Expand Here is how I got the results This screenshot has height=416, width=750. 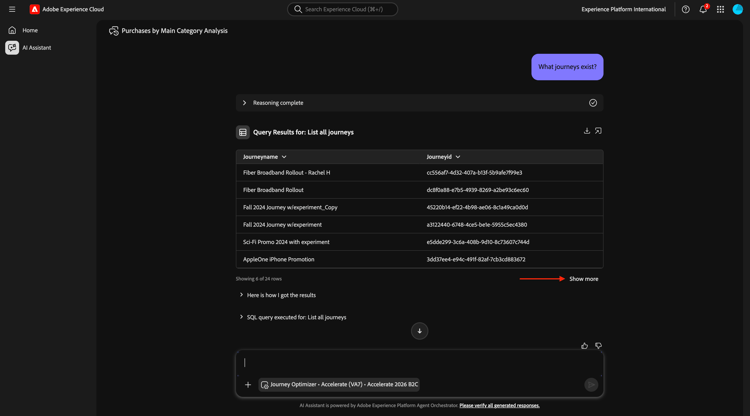[x=277, y=295]
